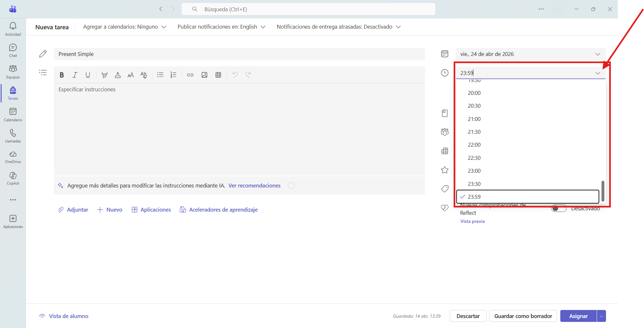The height and width of the screenshot is (328, 644).
Task: Open the Actividad notifications panel
Action: pos(13,29)
